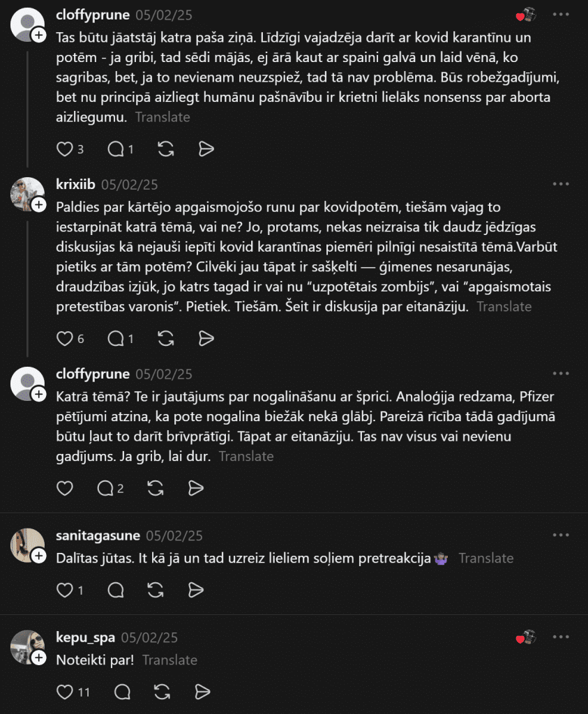The image size is (588, 714).
Task: Open more options on kepu_spa's post
Action: 561,637
